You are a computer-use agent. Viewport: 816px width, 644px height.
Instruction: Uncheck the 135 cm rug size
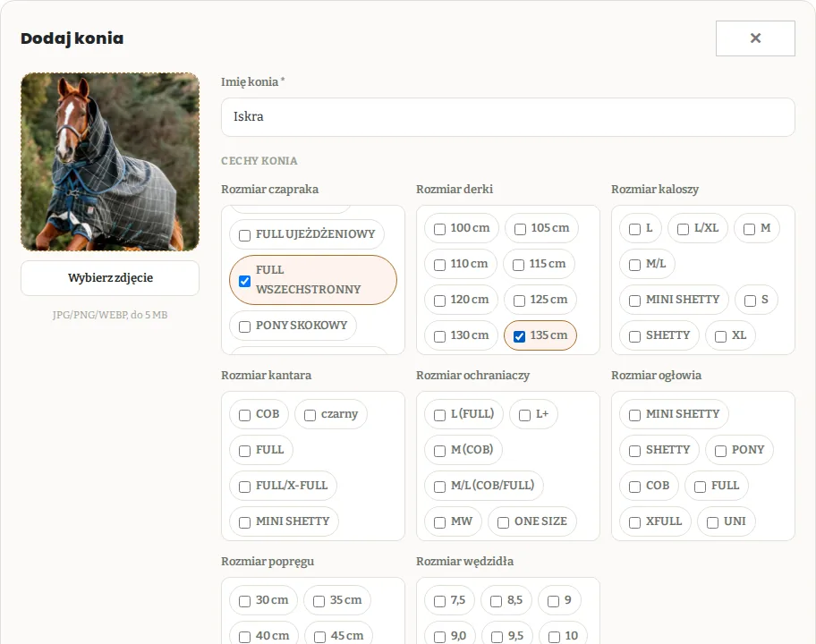pyautogui.click(x=519, y=336)
